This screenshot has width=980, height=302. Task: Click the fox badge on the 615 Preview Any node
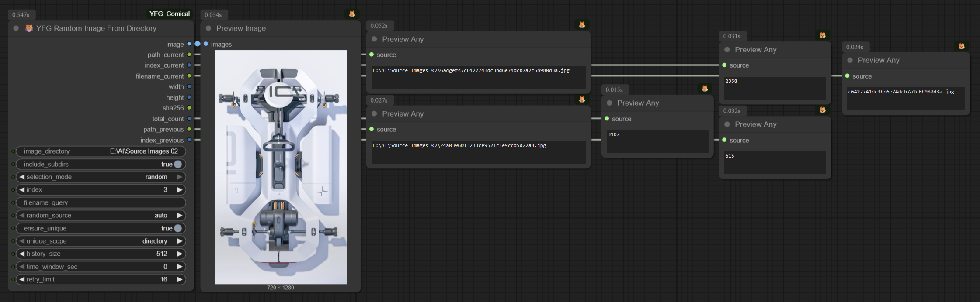[822, 110]
